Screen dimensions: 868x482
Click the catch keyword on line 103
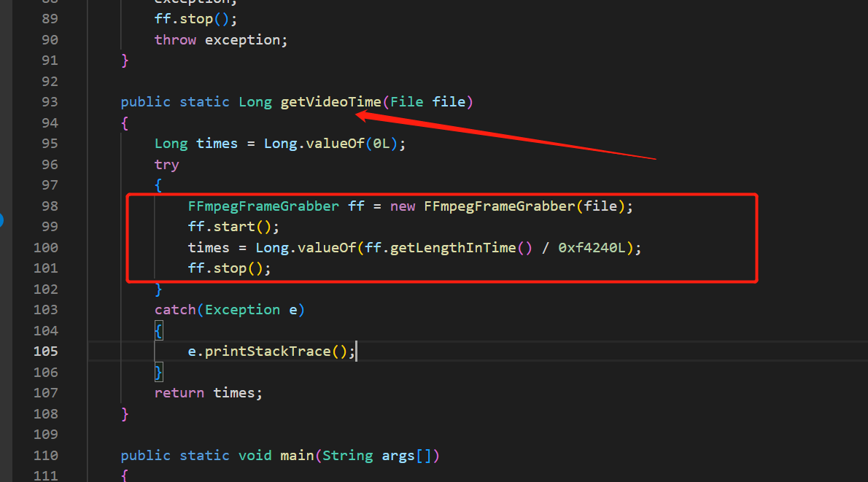tap(175, 310)
